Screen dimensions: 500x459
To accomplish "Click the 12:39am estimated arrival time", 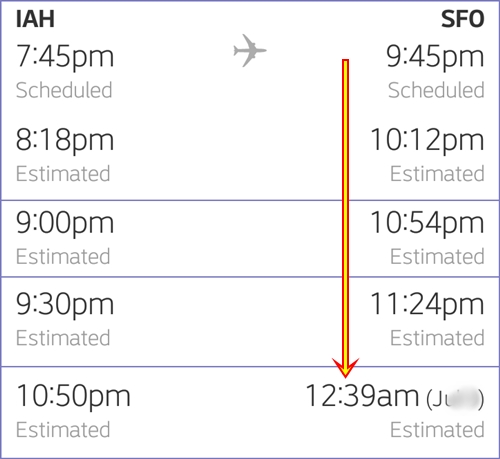I will pyautogui.click(x=362, y=396).
